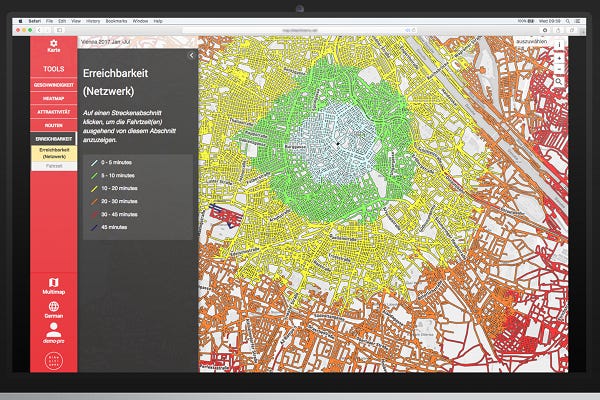Viewport: 600px width, 400px height.
Task: Click the 20 - 30 minutes orange swatch
Action: tap(94, 201)
